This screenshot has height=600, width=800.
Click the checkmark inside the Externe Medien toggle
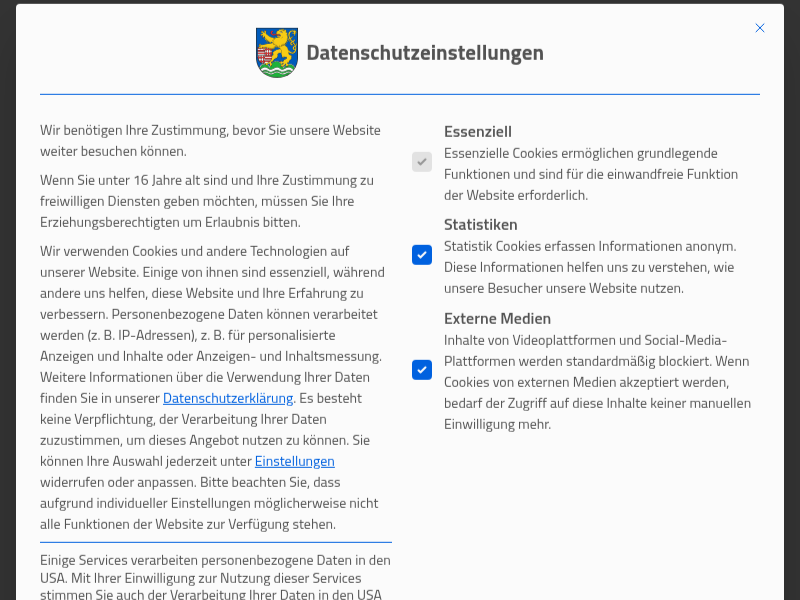421,369
